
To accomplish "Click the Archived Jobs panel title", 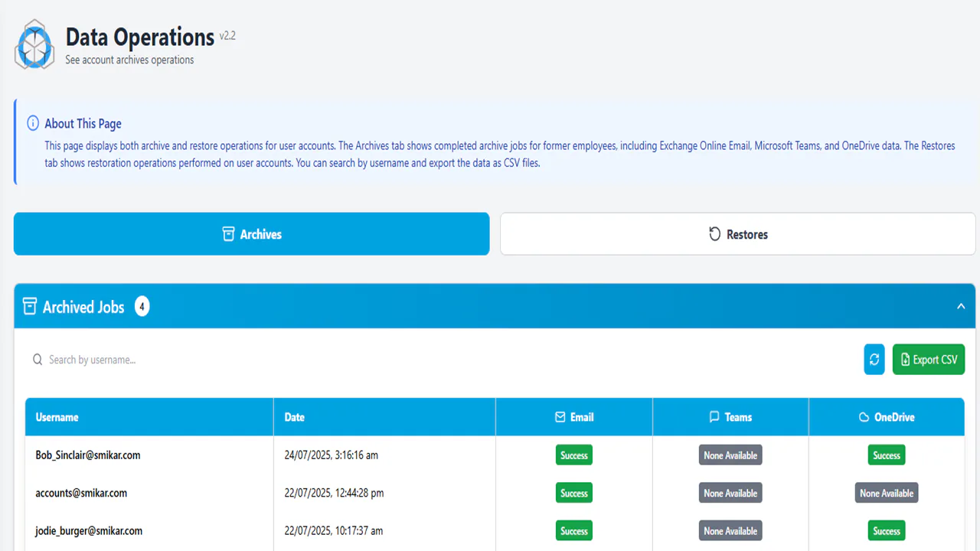I will tap(83, 307).
